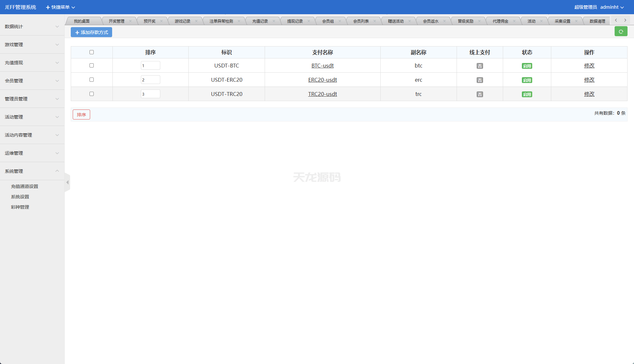The image size is (634, 364).
Task: Switch to the 会员列表 tab
Action: 361,21
